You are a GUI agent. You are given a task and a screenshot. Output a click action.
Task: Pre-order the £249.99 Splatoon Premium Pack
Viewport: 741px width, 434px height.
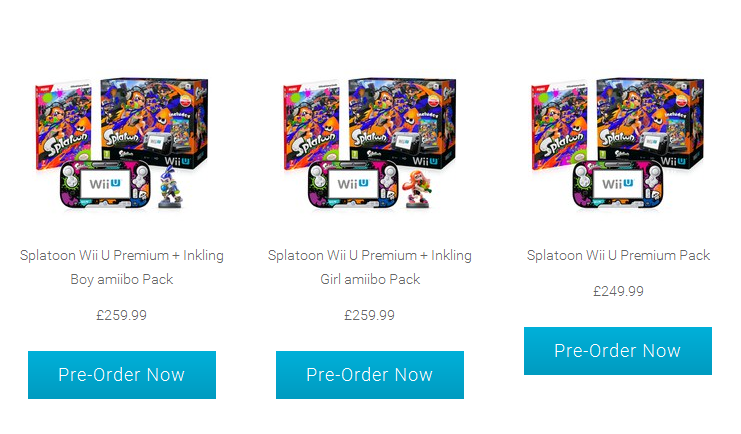click(x=618, y=351)
